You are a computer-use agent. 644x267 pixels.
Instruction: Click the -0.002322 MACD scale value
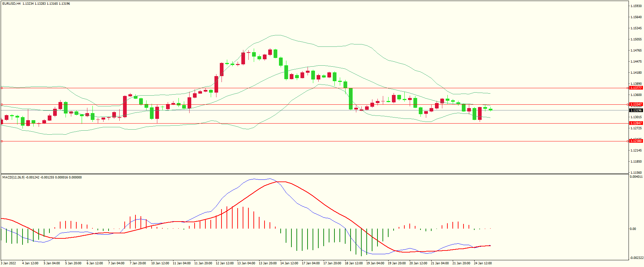pyautogui.click(x=636, y=258)
